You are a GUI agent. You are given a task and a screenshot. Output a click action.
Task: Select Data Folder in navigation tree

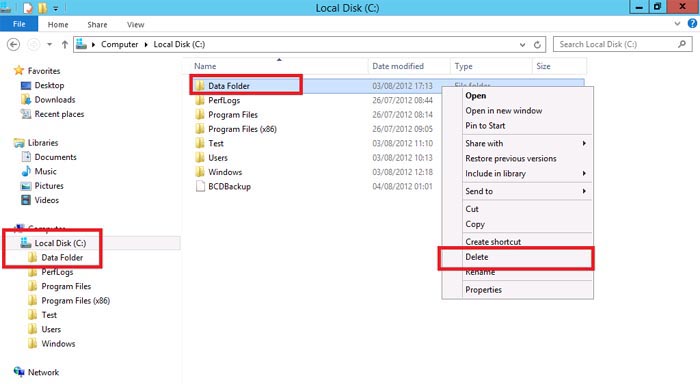click(x=62, y=258)
